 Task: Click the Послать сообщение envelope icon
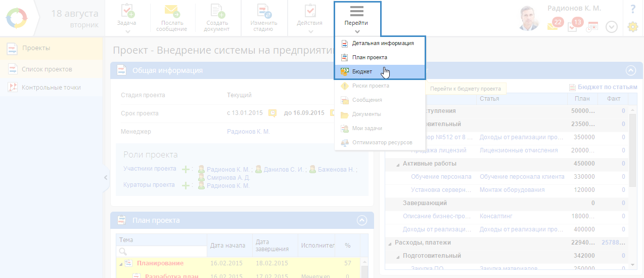pos(171,11)
